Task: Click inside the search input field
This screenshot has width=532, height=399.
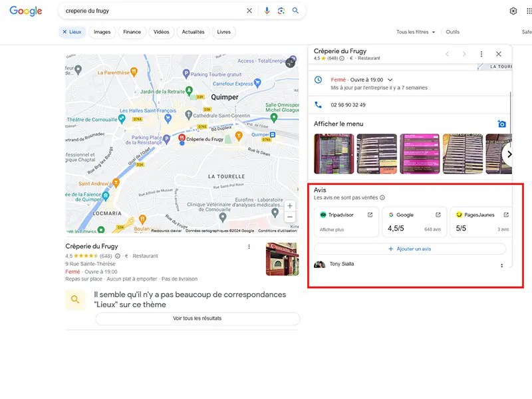Action: click(153, 11)
